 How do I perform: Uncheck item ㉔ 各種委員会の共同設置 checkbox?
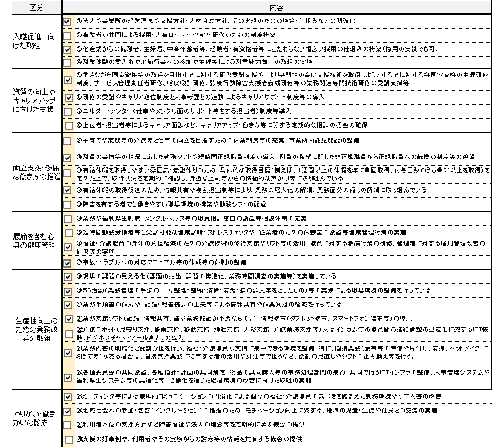67,377
